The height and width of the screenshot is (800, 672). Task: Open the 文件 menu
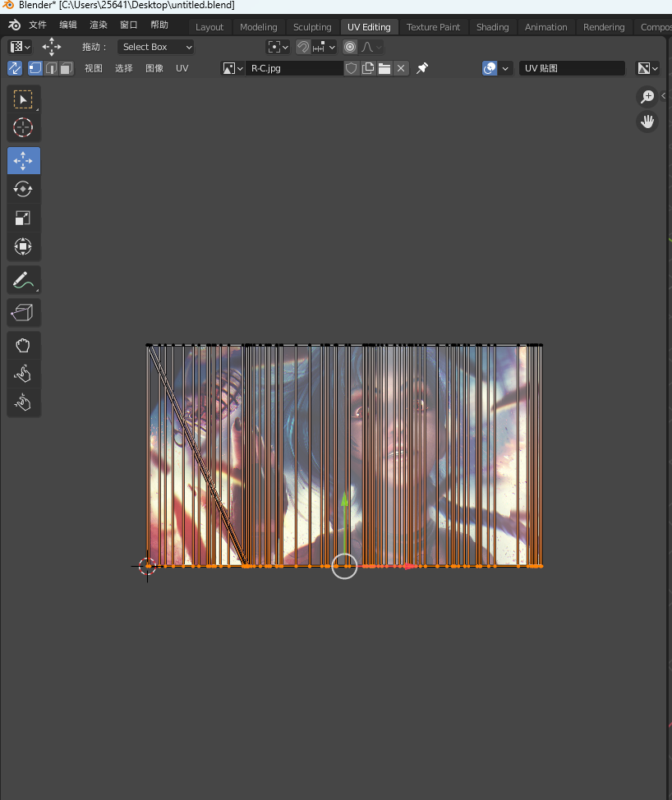click(x=38, y=25)
